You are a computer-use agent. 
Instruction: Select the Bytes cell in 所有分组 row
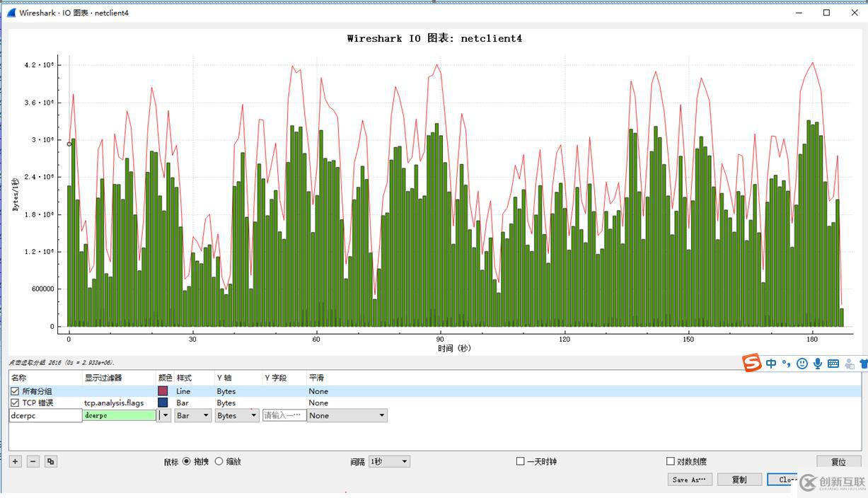pos(226,391)
